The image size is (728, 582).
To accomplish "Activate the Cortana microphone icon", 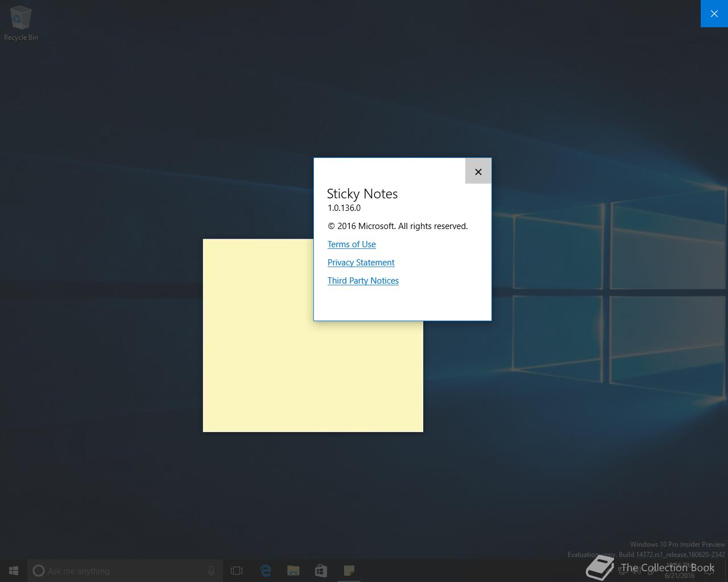I will click(211, 571).
